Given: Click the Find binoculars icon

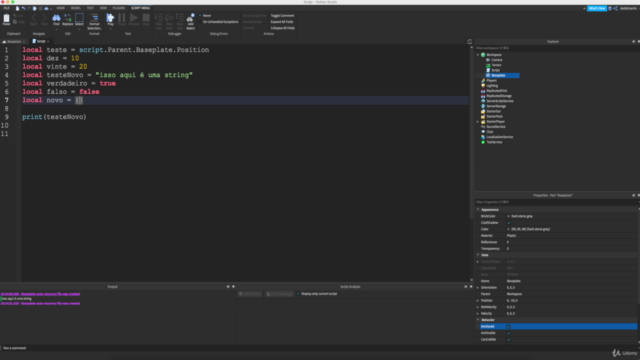Looking at the screenshot, I should (56, 19).
